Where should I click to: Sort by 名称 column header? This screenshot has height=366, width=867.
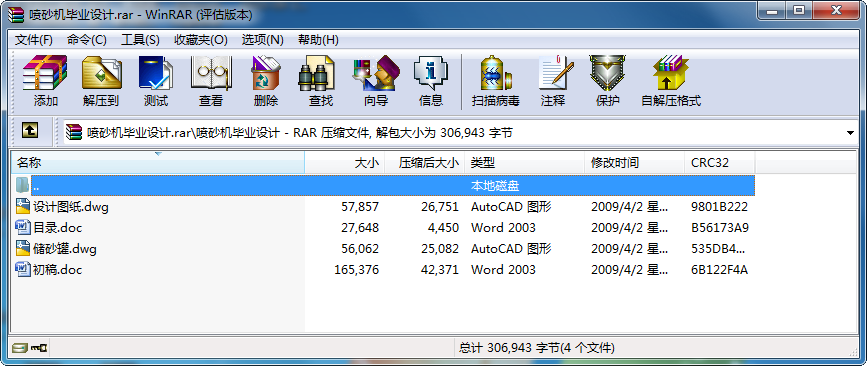click(x=158, y=163)
